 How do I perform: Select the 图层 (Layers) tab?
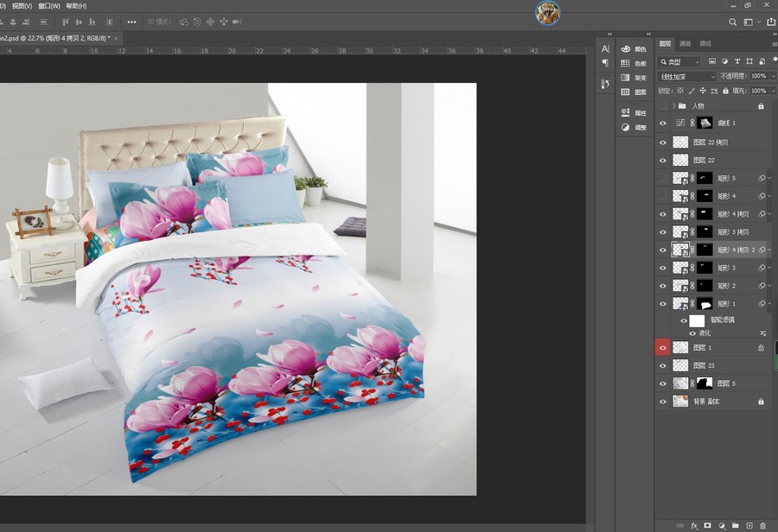tap(665, 44)
